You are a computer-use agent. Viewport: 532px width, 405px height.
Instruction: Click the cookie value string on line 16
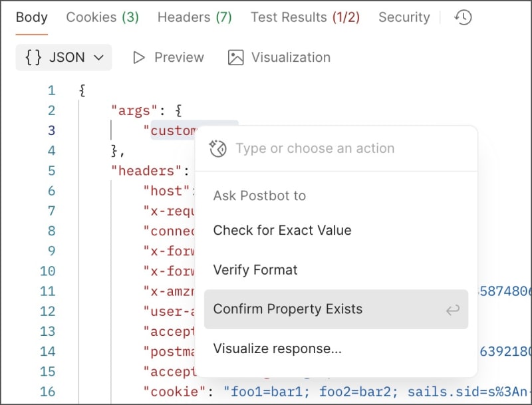(x=372, y=392)
